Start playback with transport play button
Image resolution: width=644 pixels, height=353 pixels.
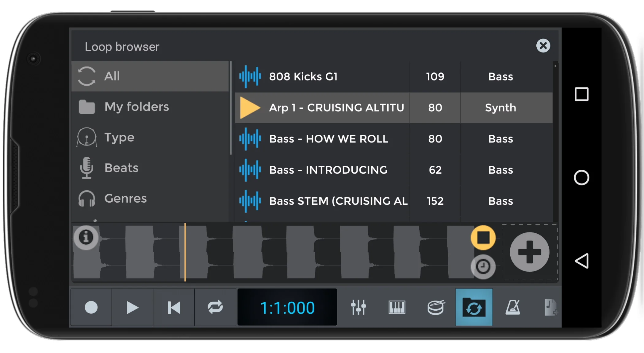point(132,307)
